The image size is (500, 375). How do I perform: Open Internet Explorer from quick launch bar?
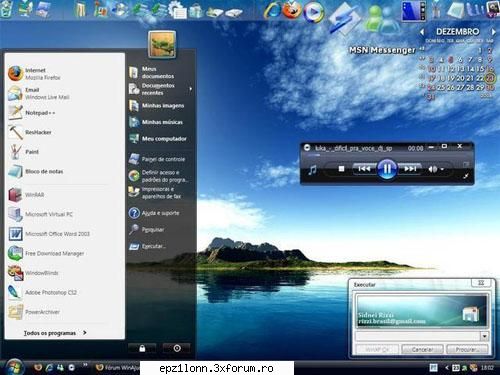tap(49, 367)
